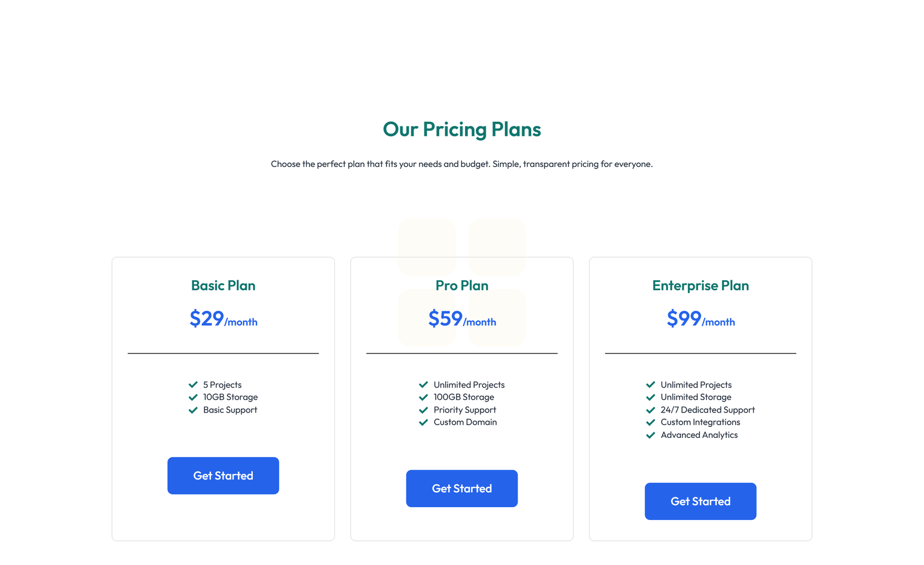Select the Pro Plan title
Screen dimensions: 924x565
coord(461,285)
